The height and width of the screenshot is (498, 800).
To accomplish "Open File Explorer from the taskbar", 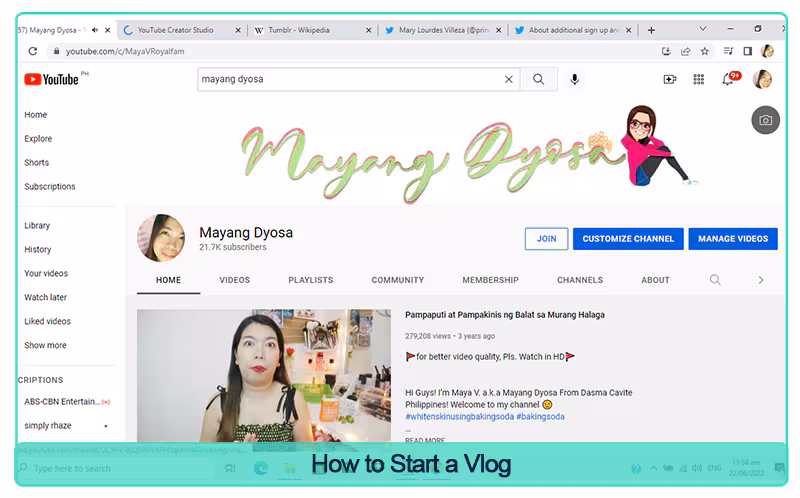I will coord(290,468).
